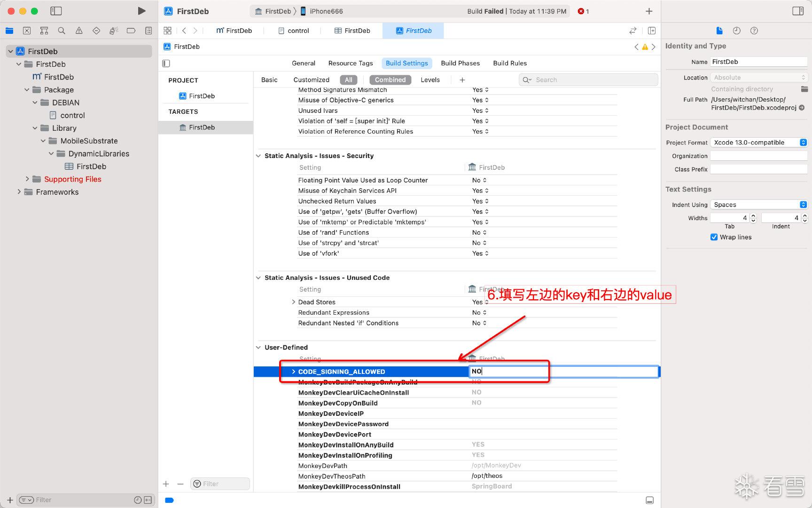Toggle the Combined view filter
The height and width of the screenshot is (508, 812).
(x=390, y=80)
